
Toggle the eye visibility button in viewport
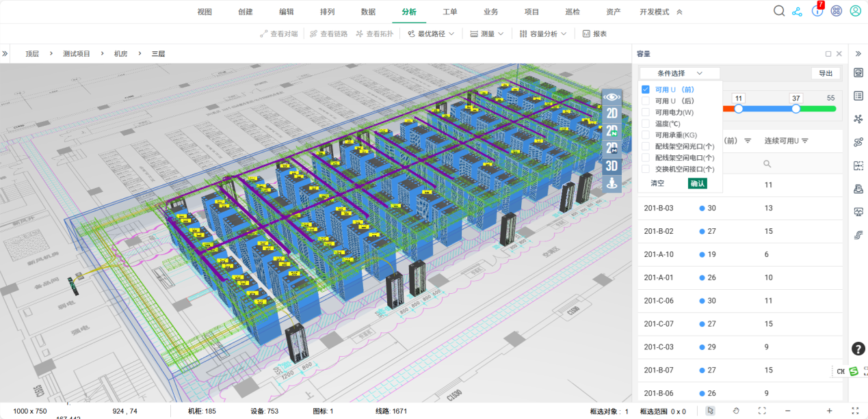click(x=612, y=97)
